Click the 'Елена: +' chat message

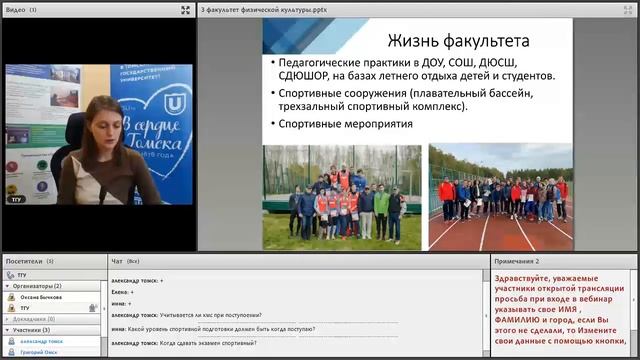point(122,292)
